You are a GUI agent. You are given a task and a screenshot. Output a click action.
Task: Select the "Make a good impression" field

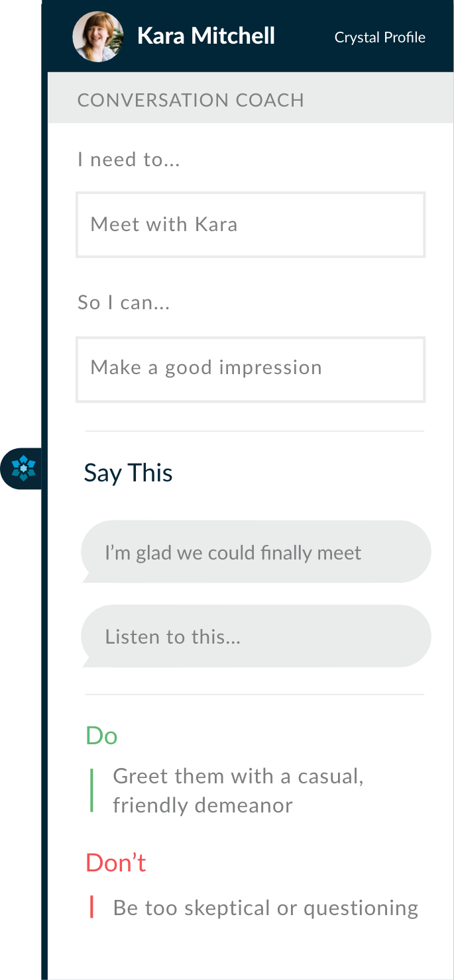click(x=251, y=369)
